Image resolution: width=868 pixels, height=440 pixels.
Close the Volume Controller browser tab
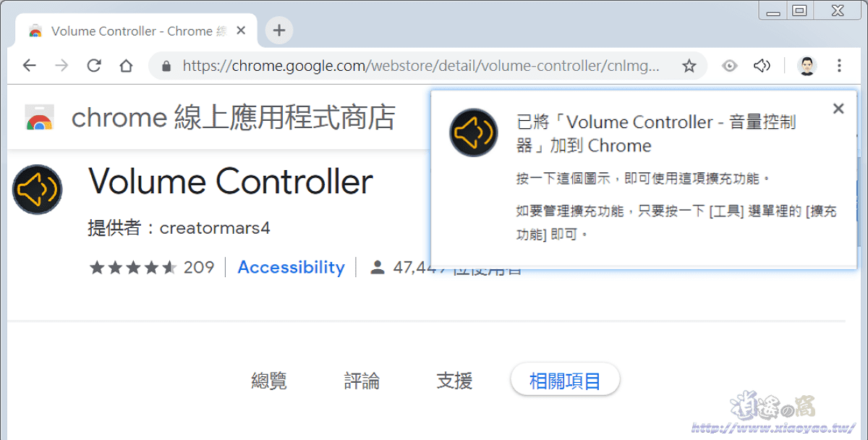tap(241, 31)
